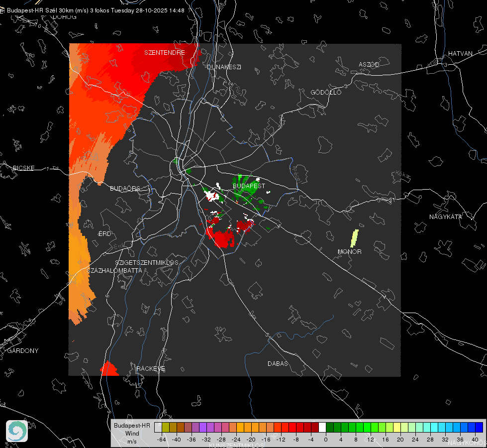Select the ÉRD town label
The height and width of the screenshot is (448, 487).
pos(104,234)
